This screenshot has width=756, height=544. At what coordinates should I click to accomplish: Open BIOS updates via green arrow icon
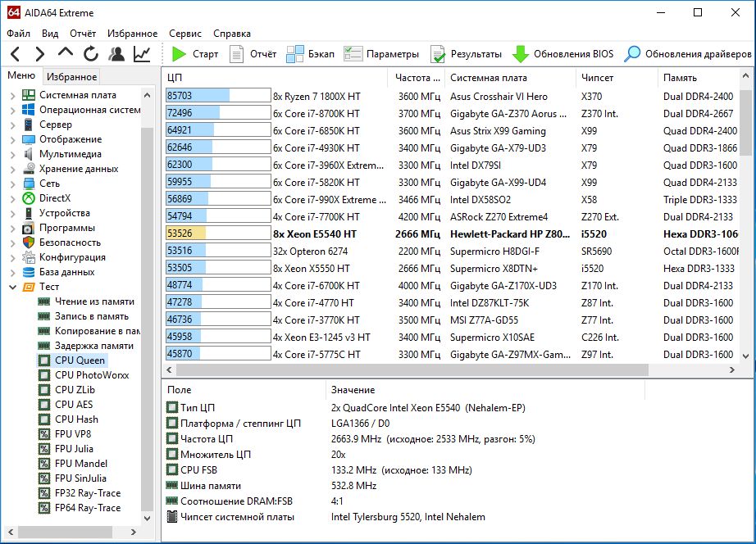click(520, 54)
